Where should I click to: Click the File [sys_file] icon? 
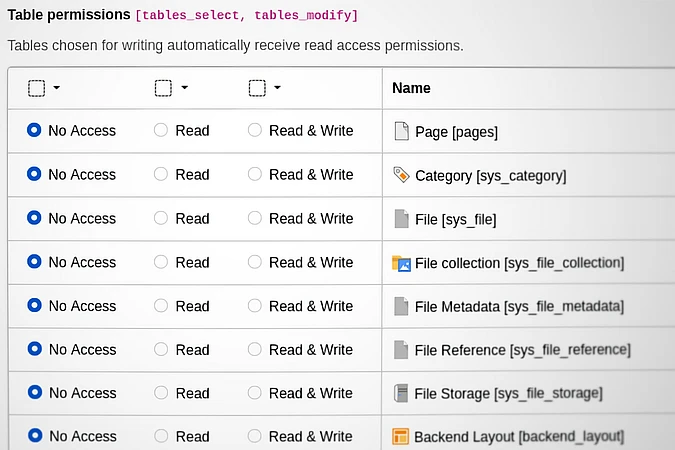pyautogui.click(x=401, y=219)
